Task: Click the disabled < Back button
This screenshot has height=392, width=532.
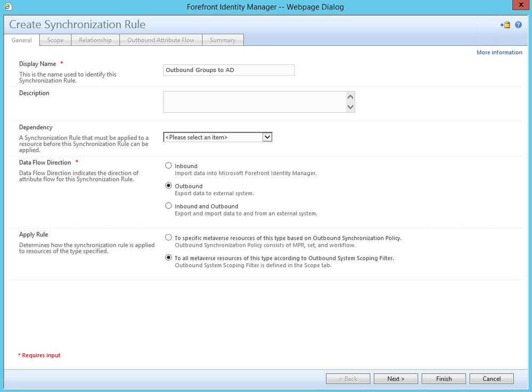Action: (x=348, y=379)
